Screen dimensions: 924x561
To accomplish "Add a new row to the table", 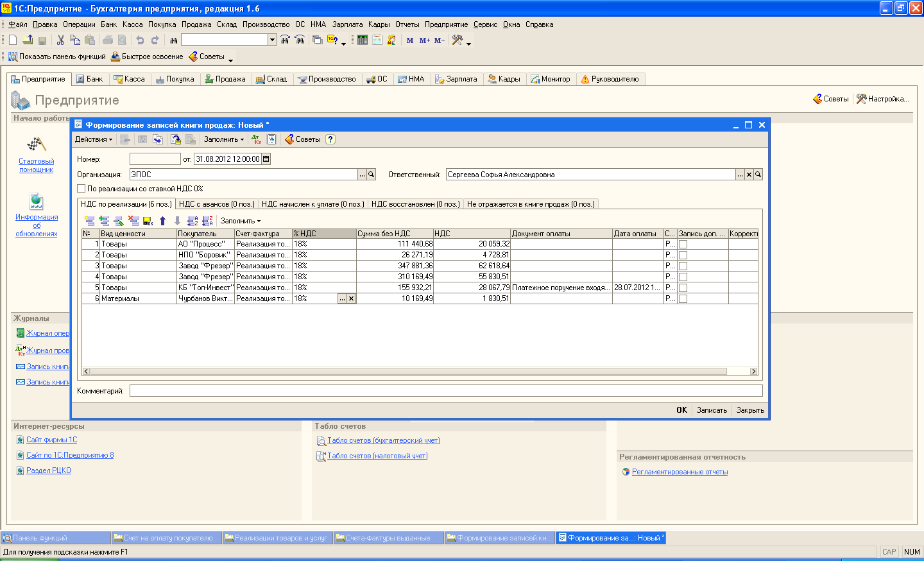I will tap(89, 221).
